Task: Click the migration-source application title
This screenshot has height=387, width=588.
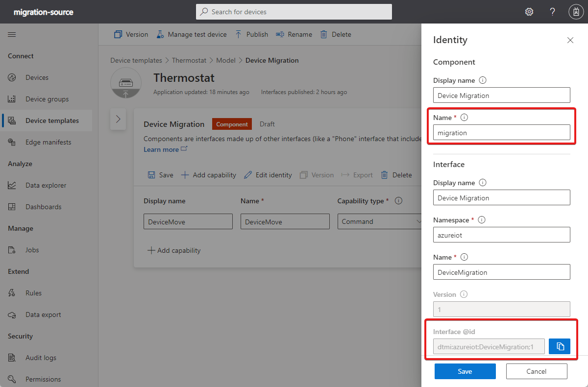Action: (44, 12)
